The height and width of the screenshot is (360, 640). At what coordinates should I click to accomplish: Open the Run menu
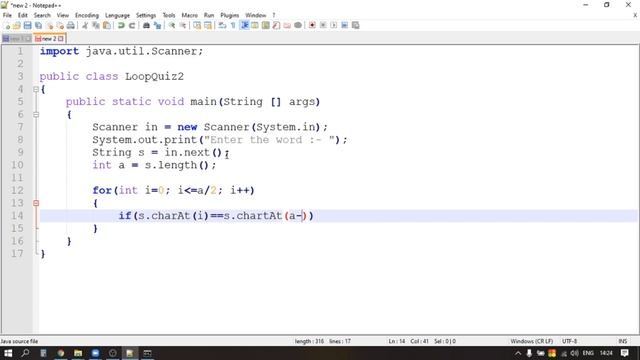tap(209, 15)
